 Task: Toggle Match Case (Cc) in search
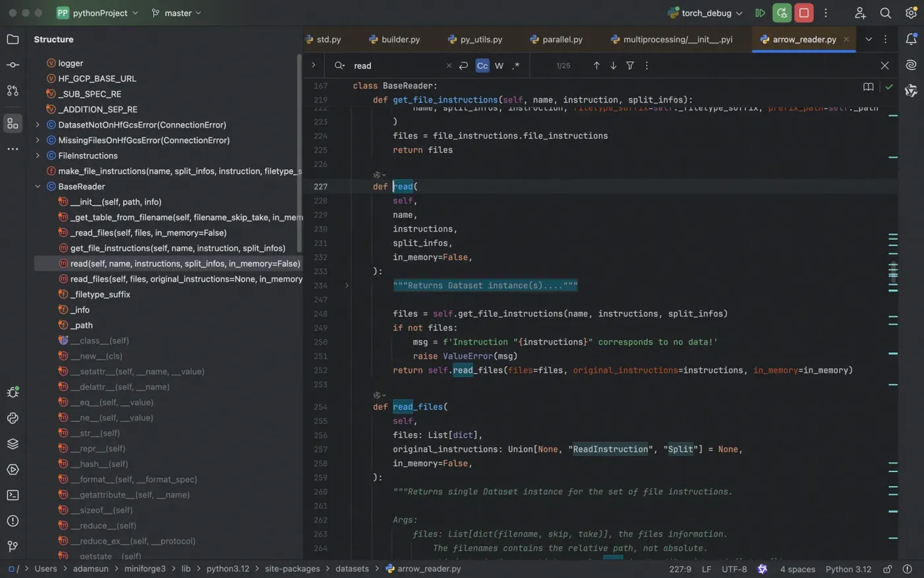[482, 65]
